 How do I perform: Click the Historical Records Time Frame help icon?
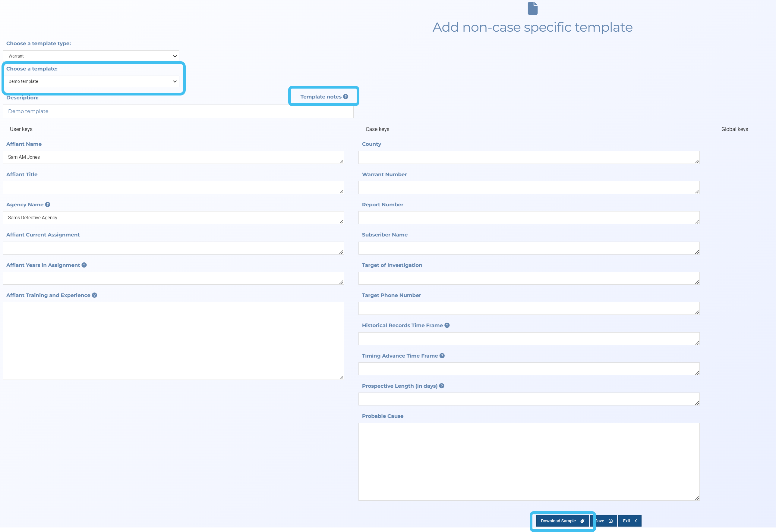click(447, 325)
